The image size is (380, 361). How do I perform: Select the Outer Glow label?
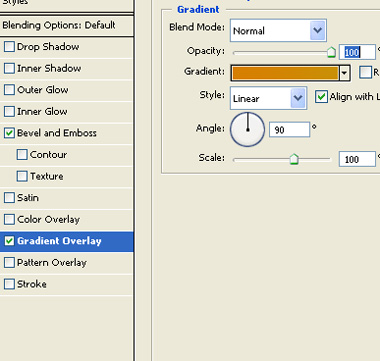(x=43, y=90)
